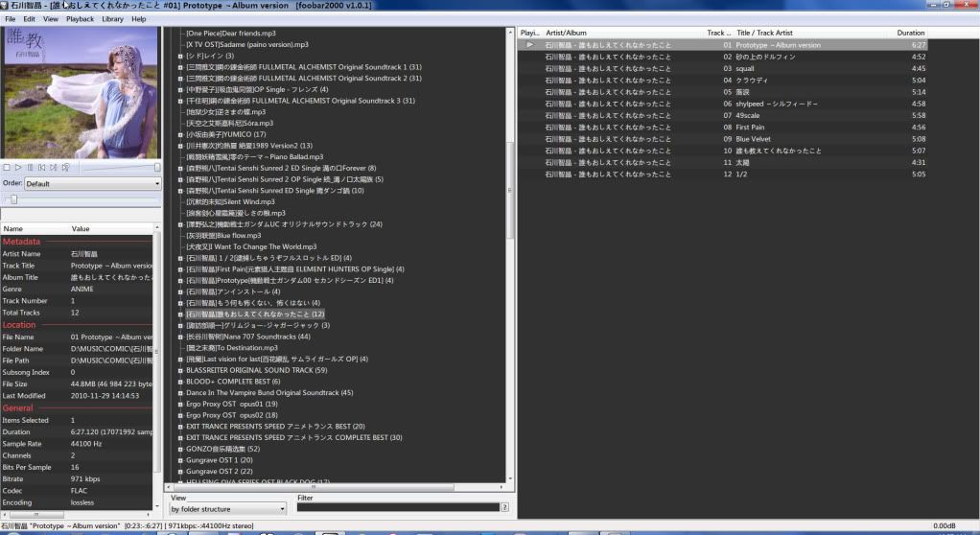Select playlist track 06 'shylpeed'
Screen dimensions: 980x535
pyautogui.click(x=722, y=104)
